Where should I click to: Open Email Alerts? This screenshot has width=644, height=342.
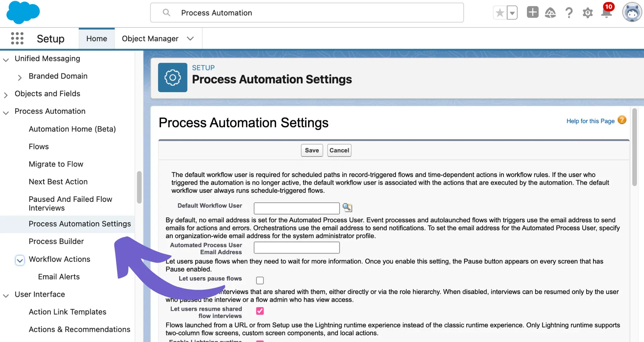click(59, 277)
